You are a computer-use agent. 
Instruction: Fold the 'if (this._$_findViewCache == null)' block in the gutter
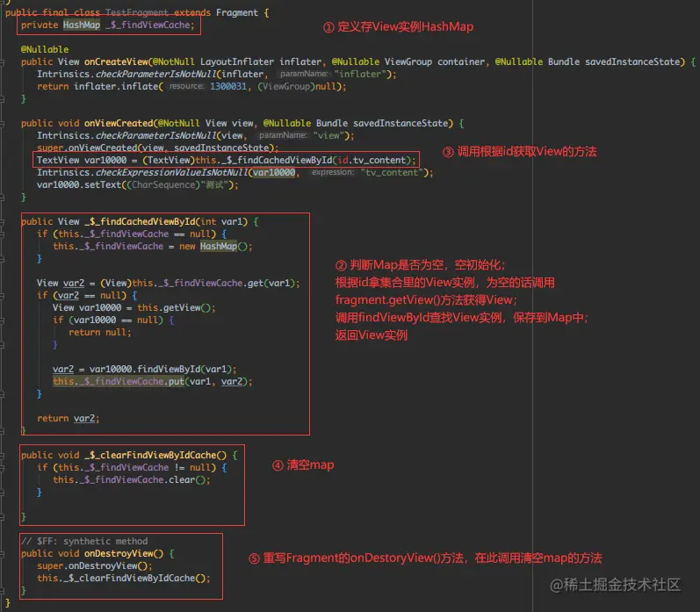coord(3,234)
